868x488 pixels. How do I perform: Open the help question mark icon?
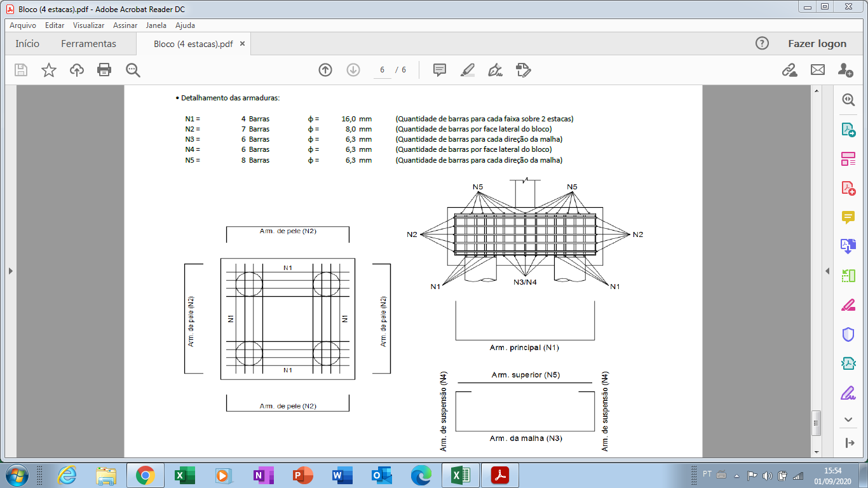tap(762, 43)
